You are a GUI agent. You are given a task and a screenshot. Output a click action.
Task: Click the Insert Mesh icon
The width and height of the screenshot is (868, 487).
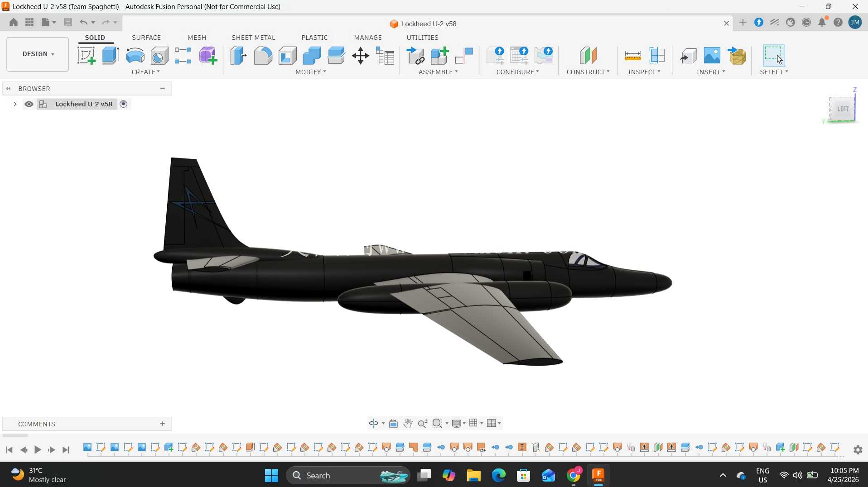[737, 56]
